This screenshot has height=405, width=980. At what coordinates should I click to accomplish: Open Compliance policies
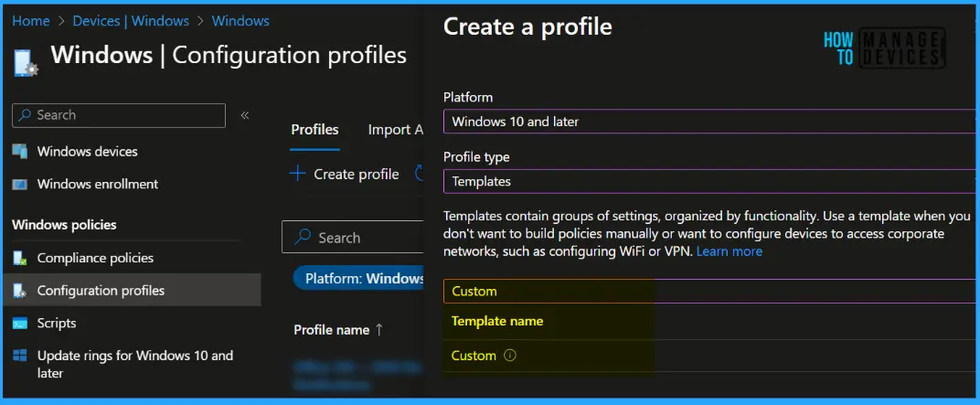[95, 258]
